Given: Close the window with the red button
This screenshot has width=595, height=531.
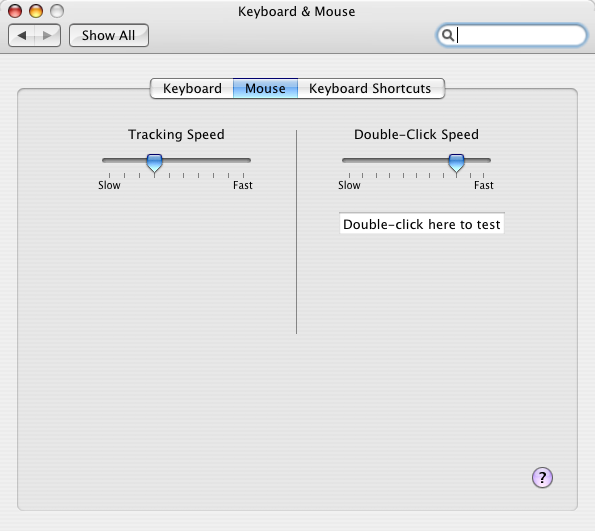Looking at the screenshot, I should (15, 11).
